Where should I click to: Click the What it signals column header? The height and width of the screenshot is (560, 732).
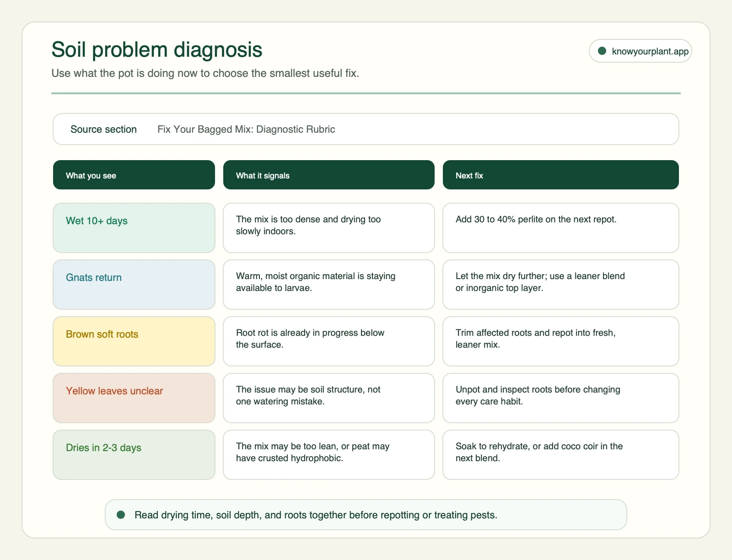point(329,175)
